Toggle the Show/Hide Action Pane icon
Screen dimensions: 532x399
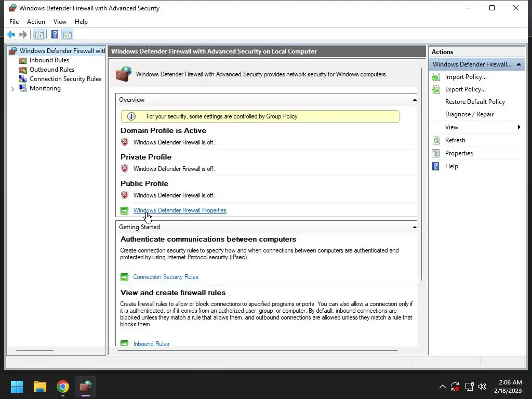pos(68,34)
